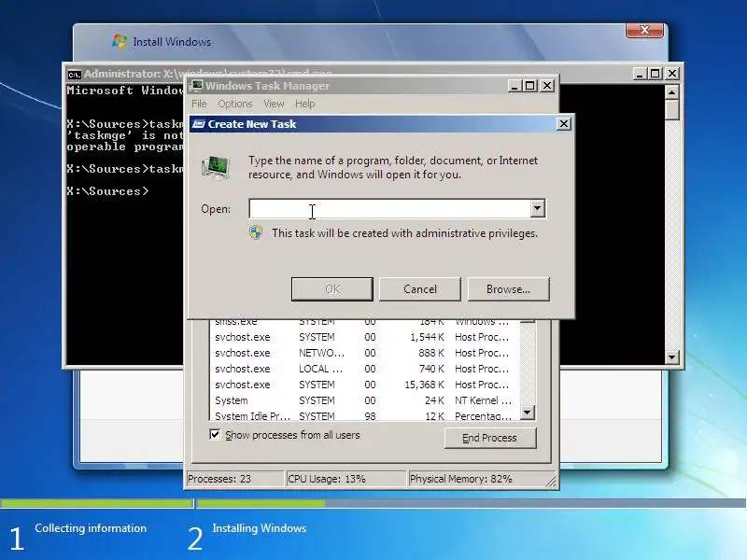Click the OK button in Create New Task
Image resolution: width=747 pixels, height=560 pixels.
(332, 289)
